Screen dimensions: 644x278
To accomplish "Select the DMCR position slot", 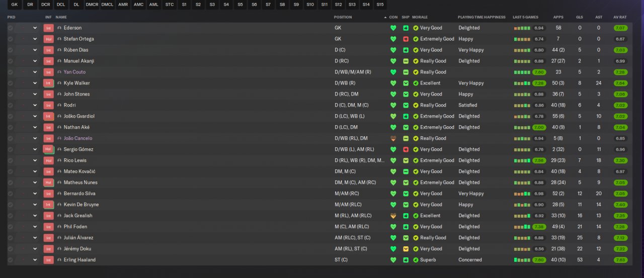I will (92, 5).
